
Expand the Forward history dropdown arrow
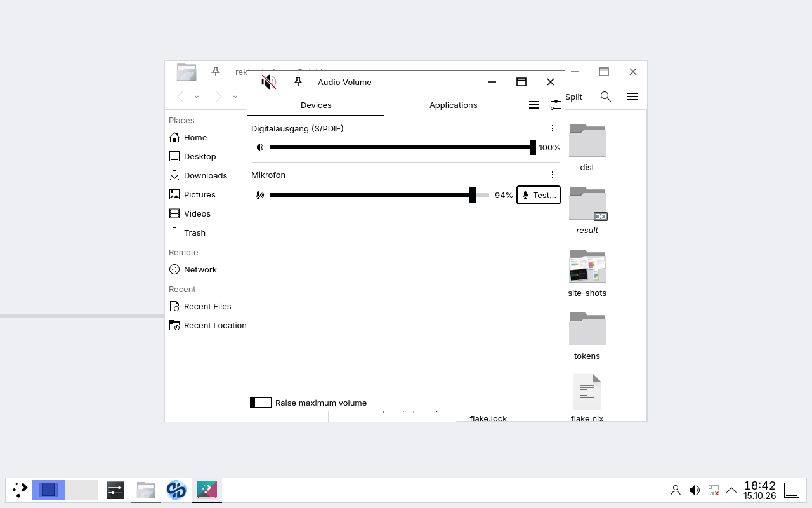click(x=235, y=97)
